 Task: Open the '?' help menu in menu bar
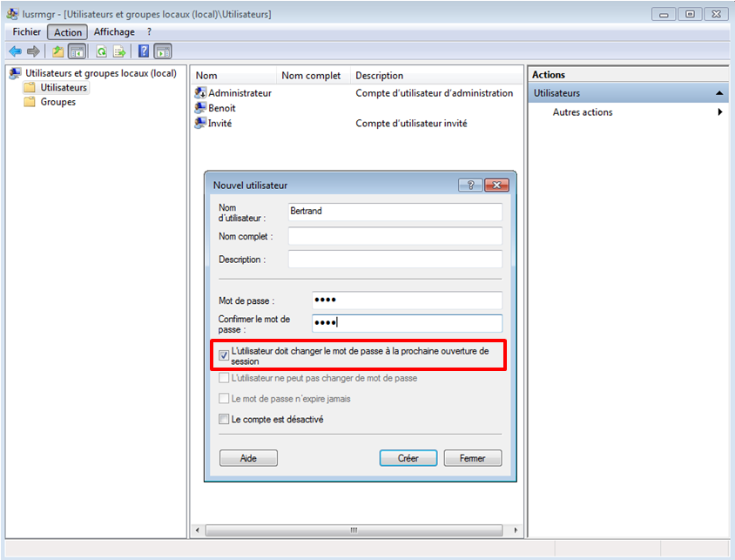pos(149,32)
